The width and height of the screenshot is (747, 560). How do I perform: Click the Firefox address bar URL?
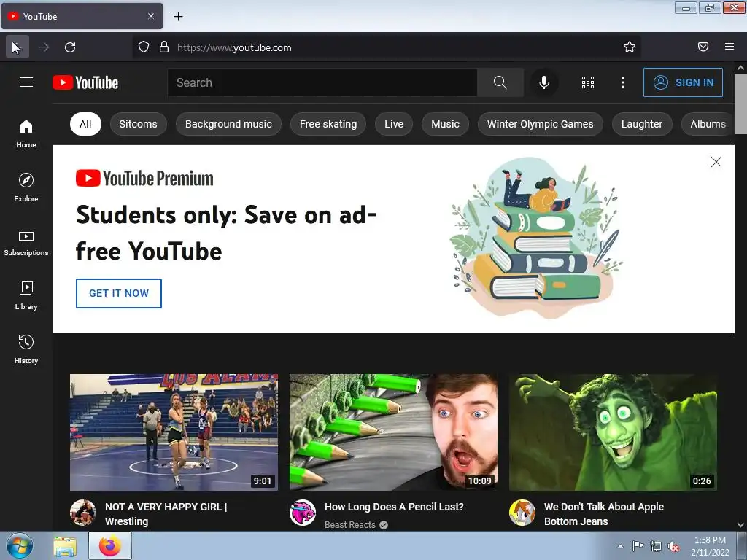234,47
